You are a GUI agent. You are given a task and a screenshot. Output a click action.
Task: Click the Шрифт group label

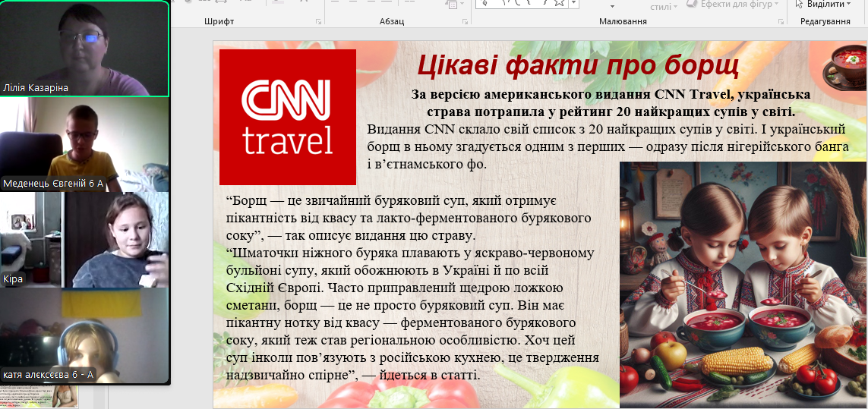tap(219, 21)
